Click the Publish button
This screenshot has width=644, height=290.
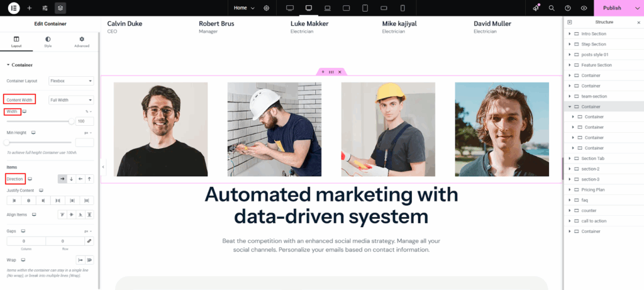[612, 8]
